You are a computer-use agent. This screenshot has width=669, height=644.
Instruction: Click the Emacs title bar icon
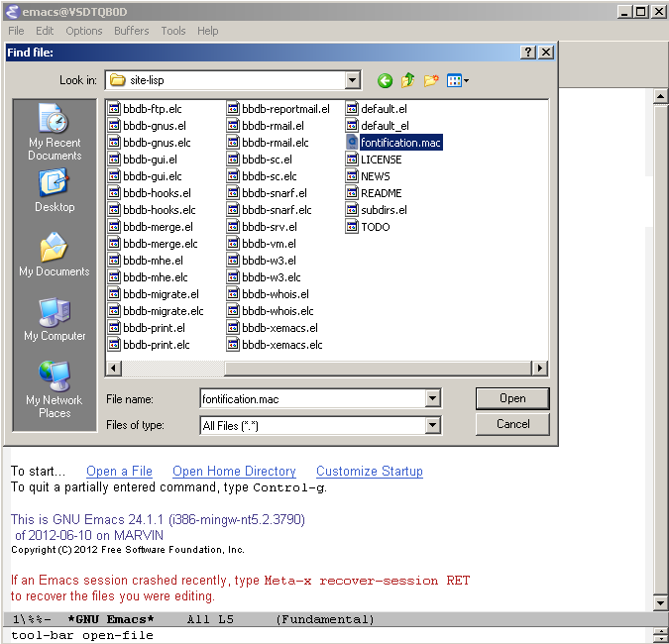point(13,12)
